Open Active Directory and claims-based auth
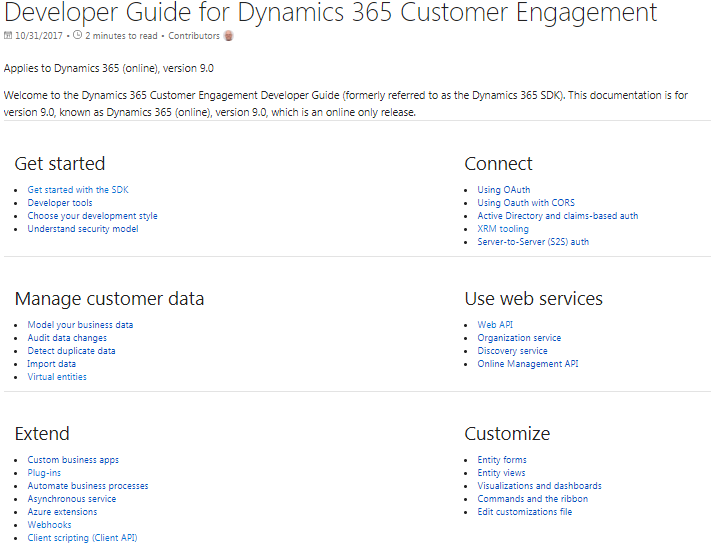This screenshot has width=725, height=550. point(557,216)
